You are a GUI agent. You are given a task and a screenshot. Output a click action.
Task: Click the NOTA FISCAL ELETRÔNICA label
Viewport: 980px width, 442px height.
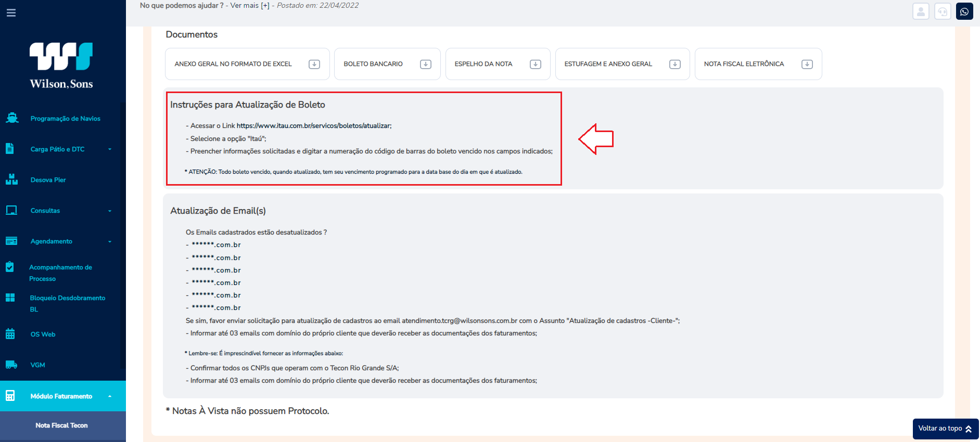744,64
